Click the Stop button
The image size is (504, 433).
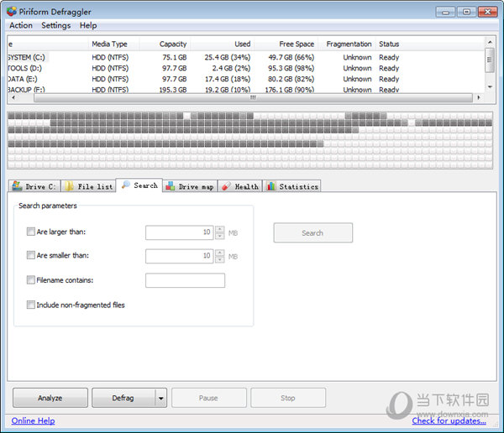coord(288,398)
